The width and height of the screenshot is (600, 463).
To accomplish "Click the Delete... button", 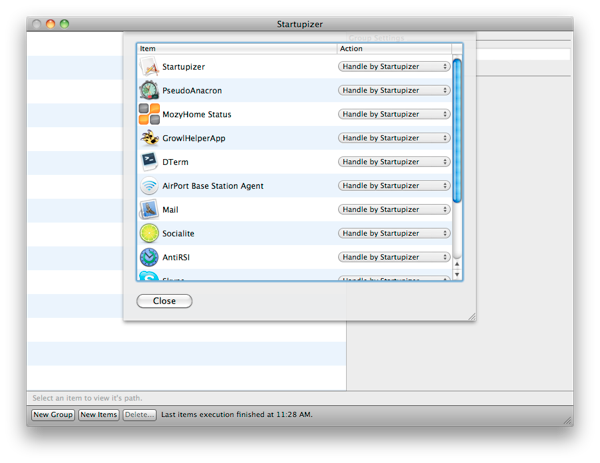I will pos(140,415).
